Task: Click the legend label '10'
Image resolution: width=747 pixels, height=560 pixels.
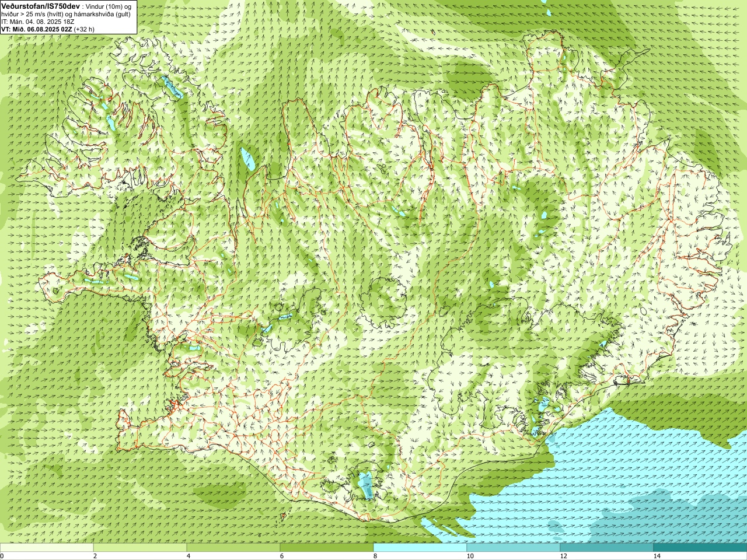Action: click(470, 556)
